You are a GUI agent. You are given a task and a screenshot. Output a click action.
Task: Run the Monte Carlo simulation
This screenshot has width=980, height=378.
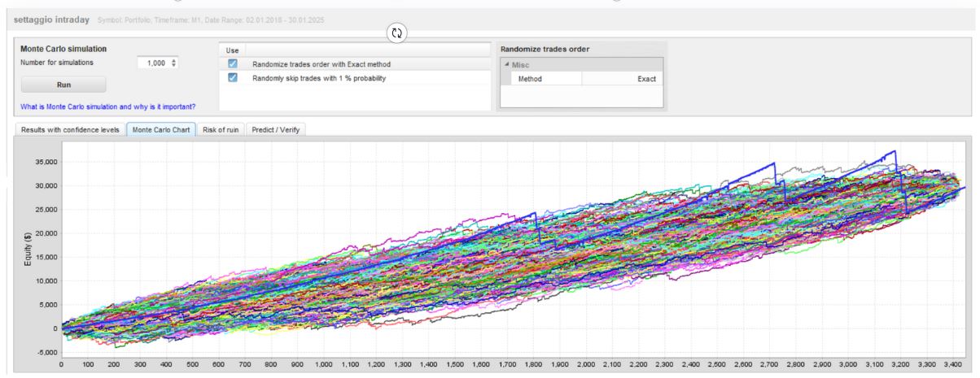point(63,85)
